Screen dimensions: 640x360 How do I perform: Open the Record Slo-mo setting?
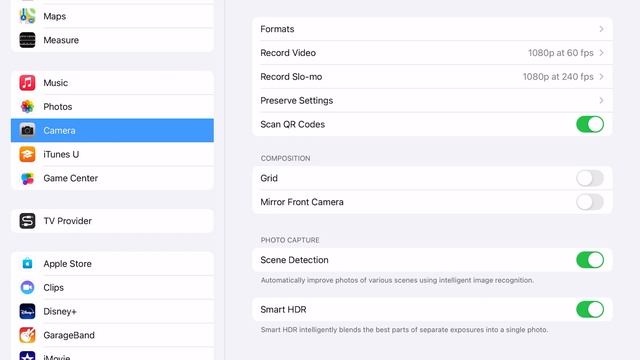[x=432, y=77]
